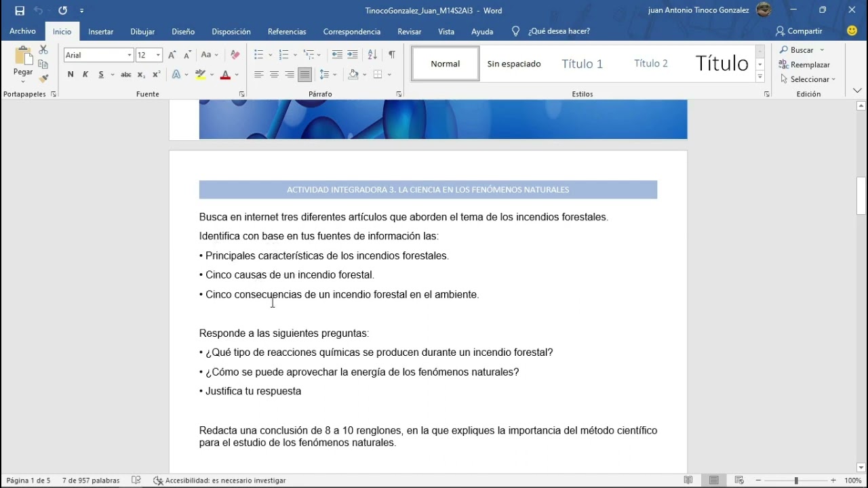
Task: Click the zoom slider handle in status bar
Action: click(796, 481)
